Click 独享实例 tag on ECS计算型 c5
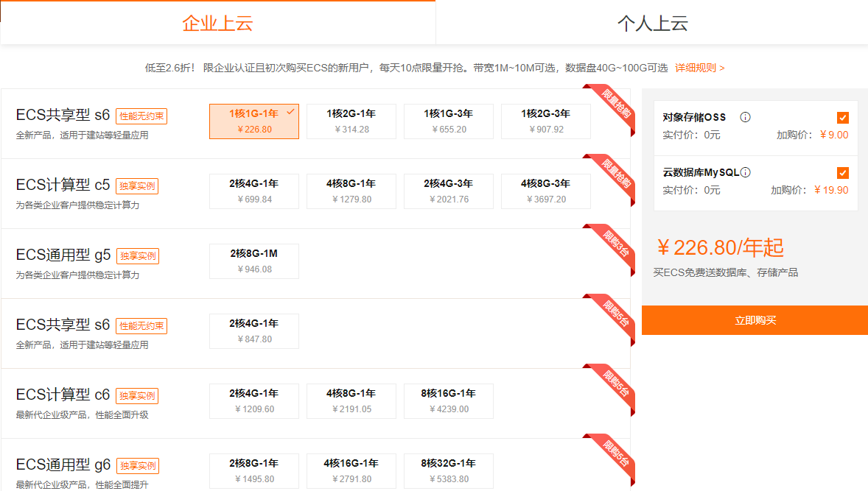Viewport: 868px width, 491px height. [137, 186]
